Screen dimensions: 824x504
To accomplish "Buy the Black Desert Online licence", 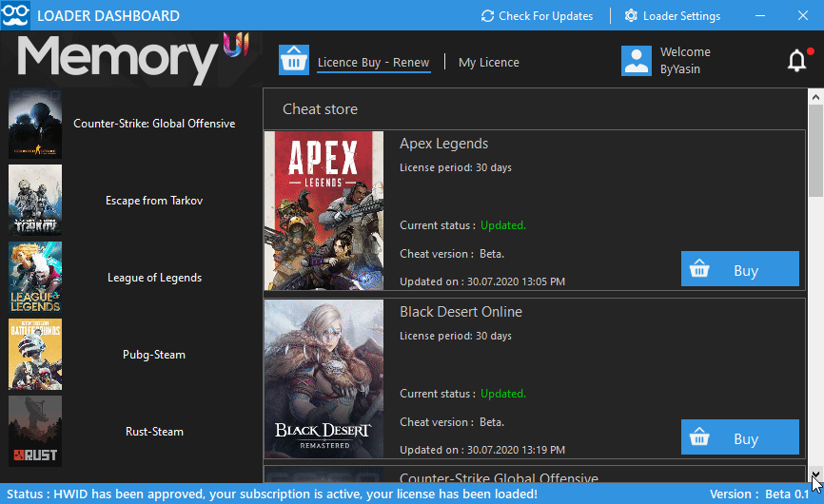I will pos(740,436).
